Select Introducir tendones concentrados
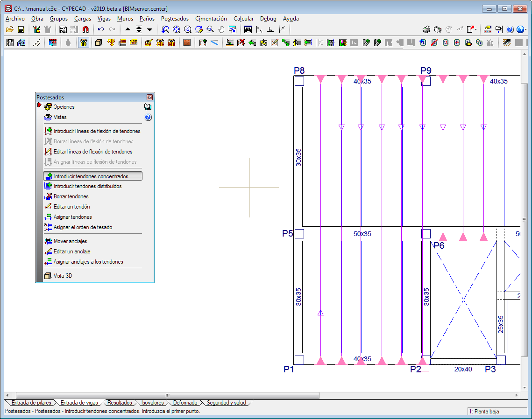 (92, 176)
